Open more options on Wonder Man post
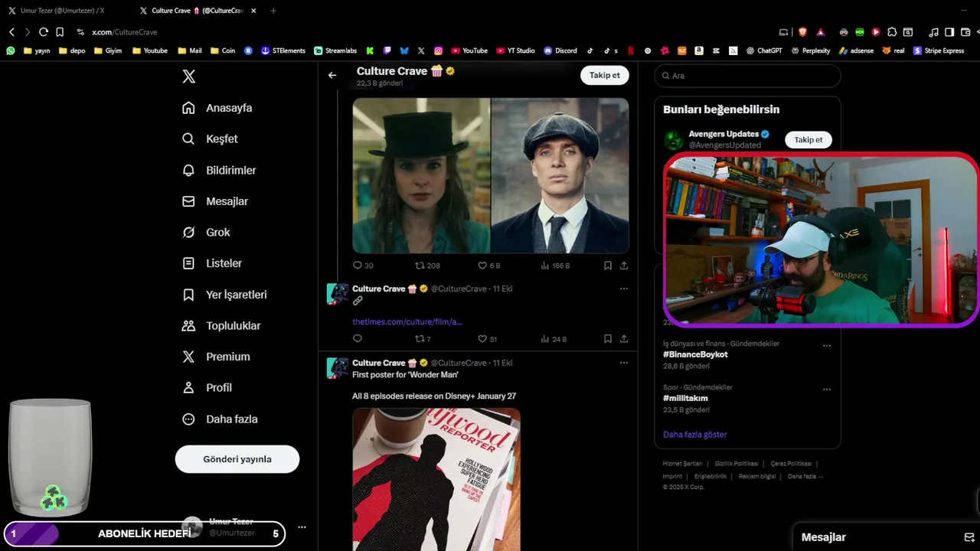 point(624,363)
